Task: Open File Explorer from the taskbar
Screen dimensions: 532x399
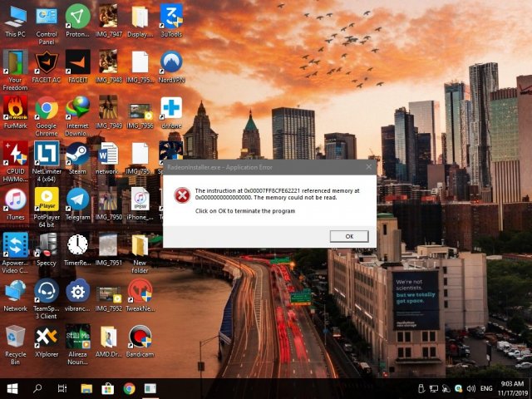Action: point(86,388)
